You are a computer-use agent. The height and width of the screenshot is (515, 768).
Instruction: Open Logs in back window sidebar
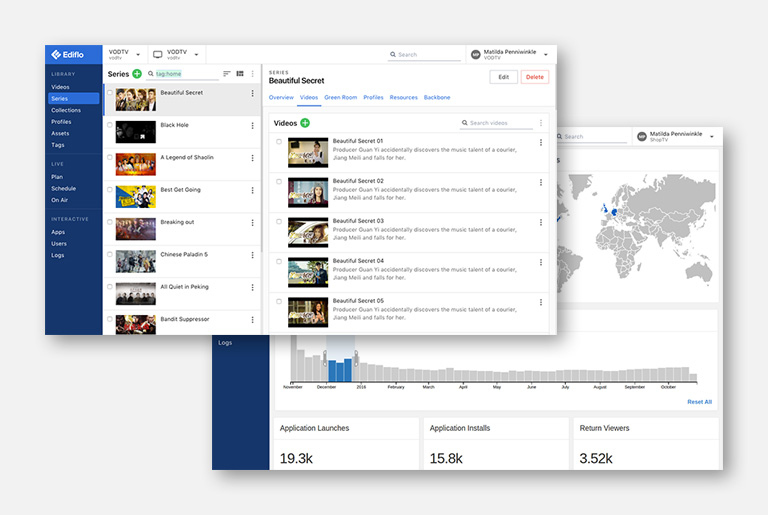coord(225,343)
